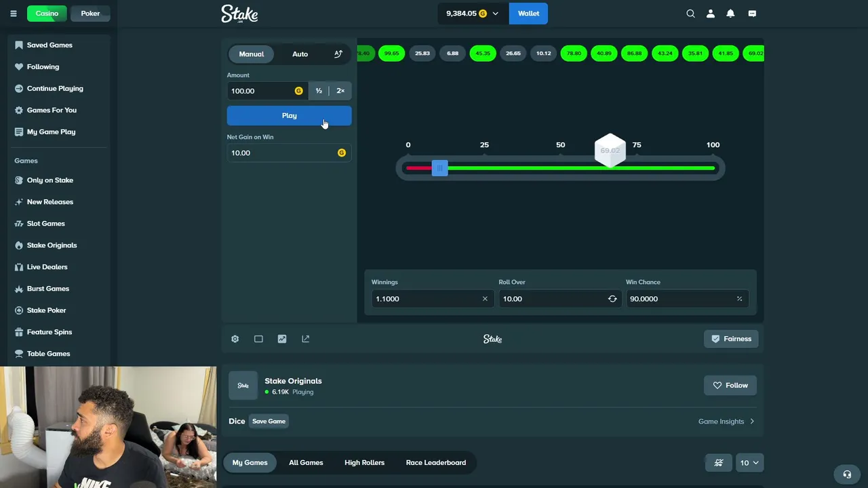
Task: Switch to theatre mode using the rectangle icon
Action: pos(258,339)
